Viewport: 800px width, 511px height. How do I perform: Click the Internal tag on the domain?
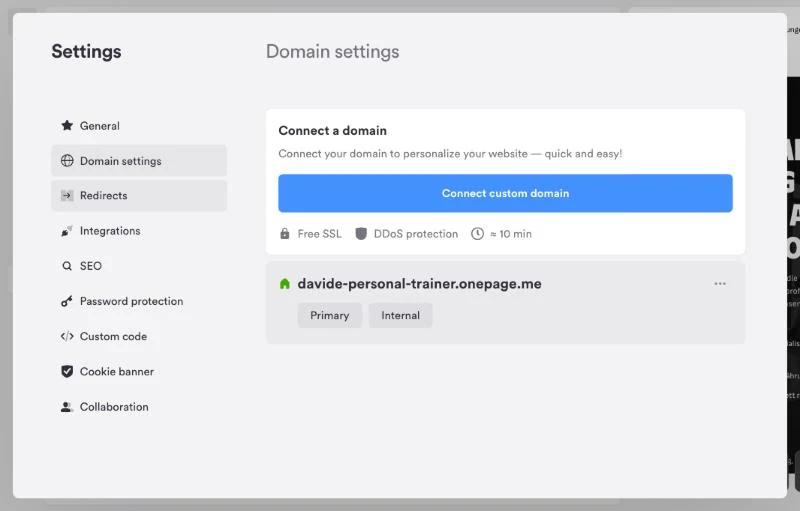pos(401,315)
